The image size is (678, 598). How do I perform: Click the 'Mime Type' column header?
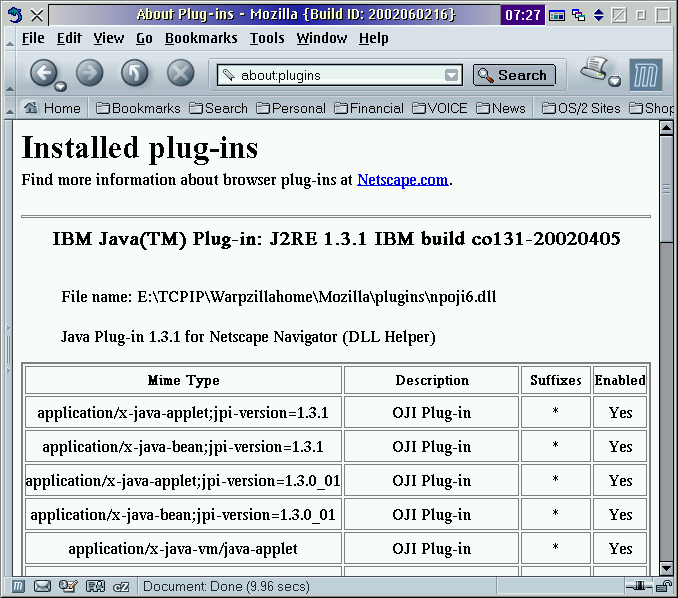183,380
